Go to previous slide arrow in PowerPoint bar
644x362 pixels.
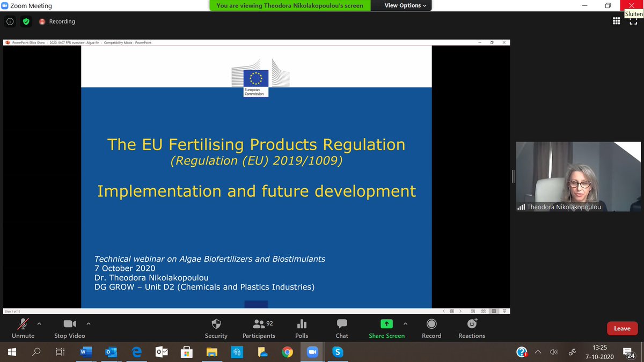tap(443, 311)
